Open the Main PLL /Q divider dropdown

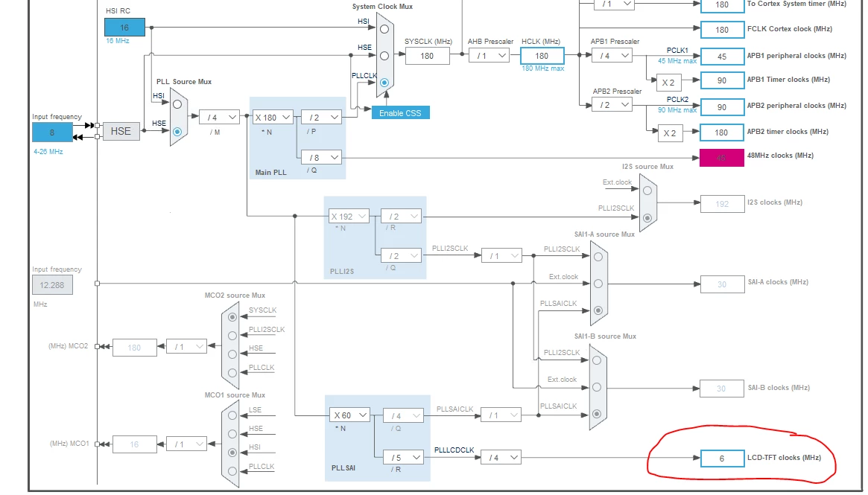322,158
